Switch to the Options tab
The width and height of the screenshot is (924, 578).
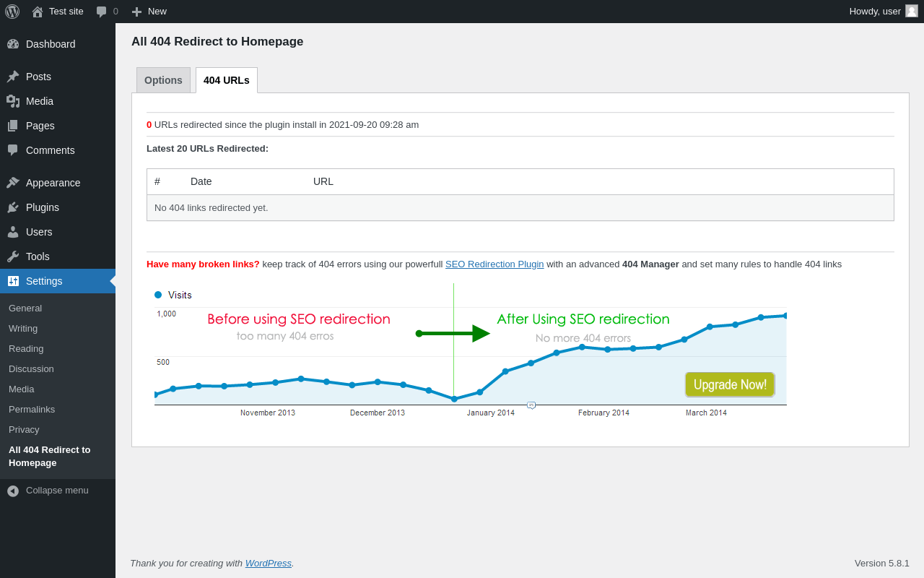point(163,80)
